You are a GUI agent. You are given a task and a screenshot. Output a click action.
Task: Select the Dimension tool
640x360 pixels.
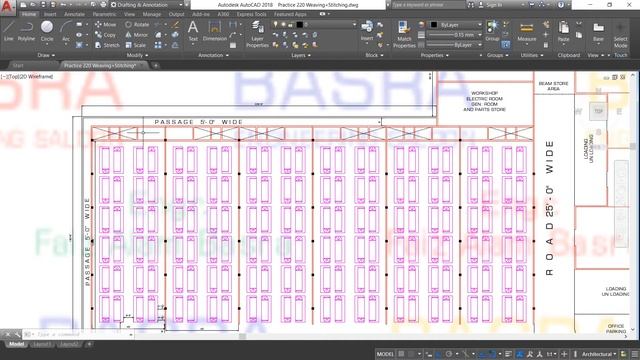point(215,31)
